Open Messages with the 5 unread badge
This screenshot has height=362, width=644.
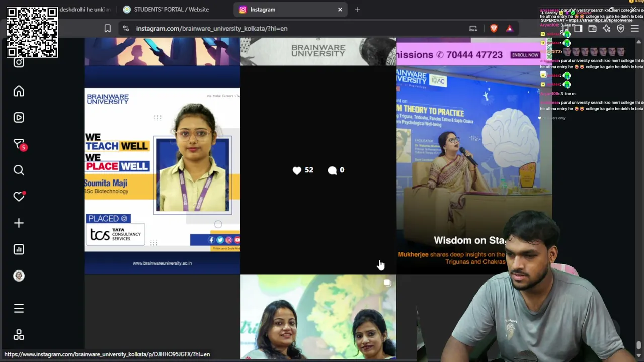19,144
